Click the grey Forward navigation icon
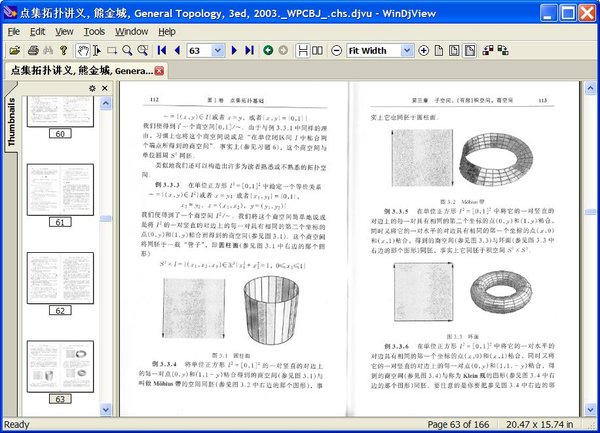 (283, 50)
